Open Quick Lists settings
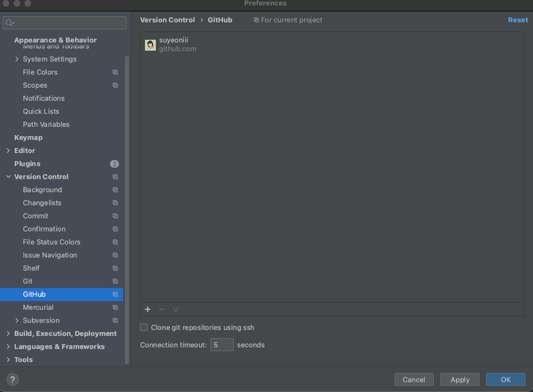 point(41,112)
